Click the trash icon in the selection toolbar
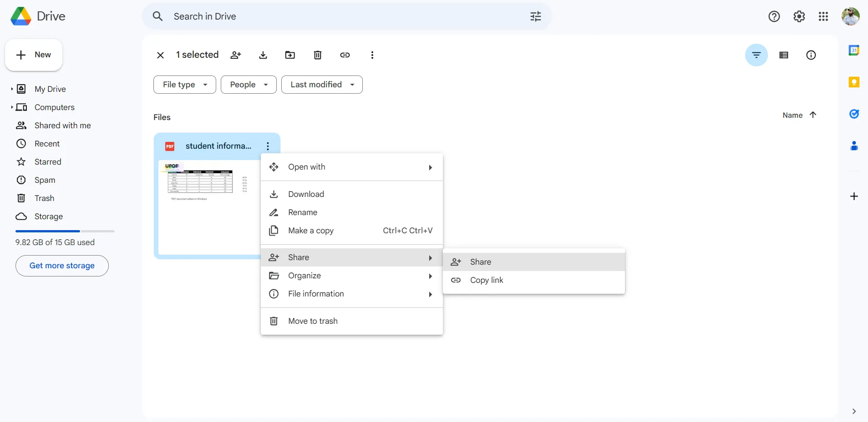Image resolution: width=868 pixels, height=422 pixels. (317, 55)
